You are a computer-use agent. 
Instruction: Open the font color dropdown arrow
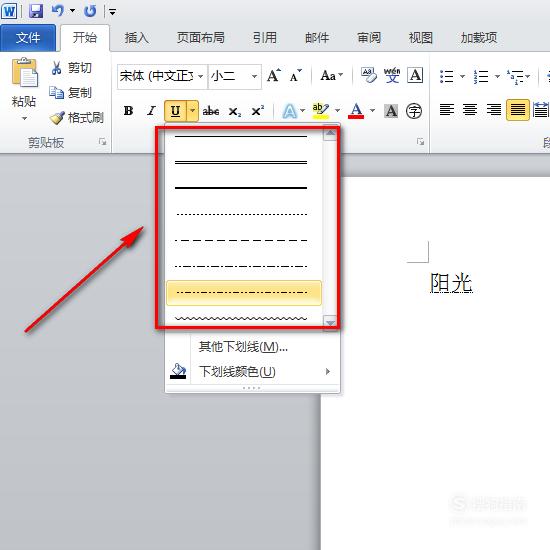point(373,111)
